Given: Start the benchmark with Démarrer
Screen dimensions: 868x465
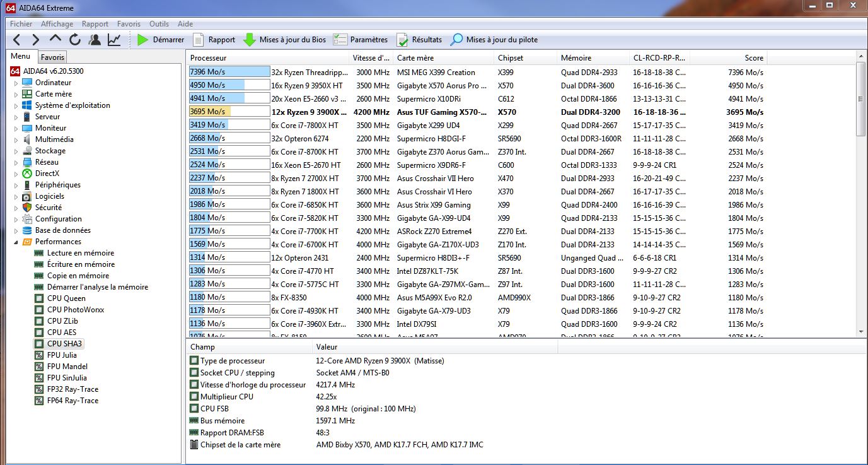Looking at the screenshot, I should coord(161,40).
